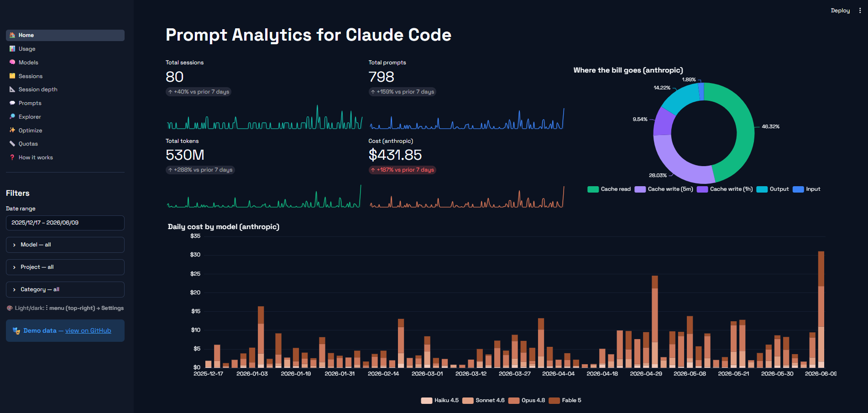Click the Total tokens green sparkline

(x=264, y=196)
